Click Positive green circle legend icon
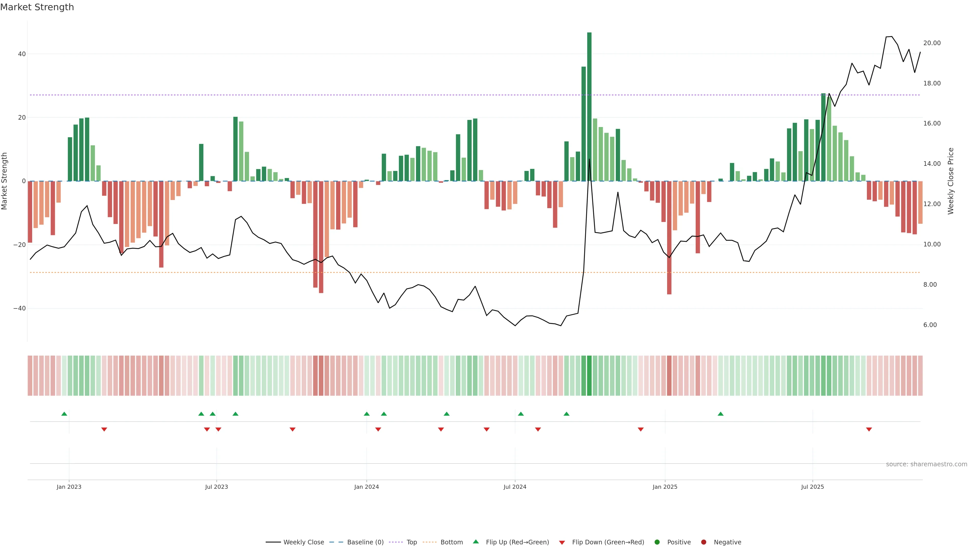This screenshot has height=551, width=980. [x=657, y=542]
